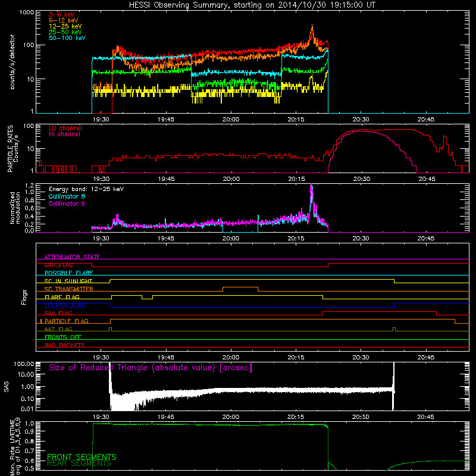Click the 20:00 label under the modulation plot

pyautogui.click(x=231, y=239)
